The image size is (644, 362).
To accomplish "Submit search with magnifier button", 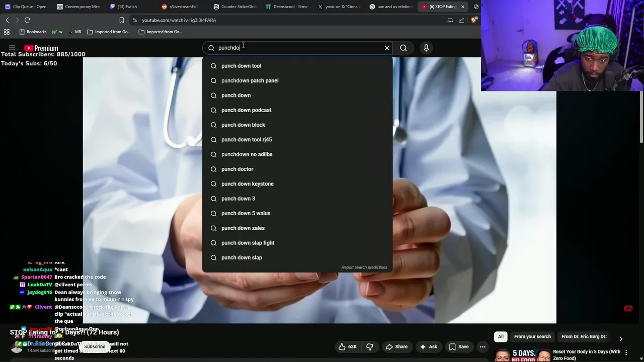I will point(404,48).
